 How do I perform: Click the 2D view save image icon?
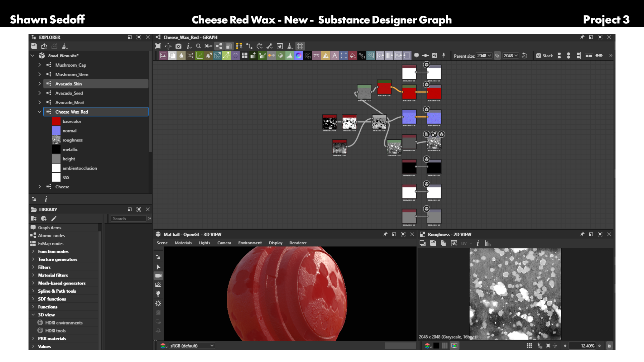pos(433,243)
